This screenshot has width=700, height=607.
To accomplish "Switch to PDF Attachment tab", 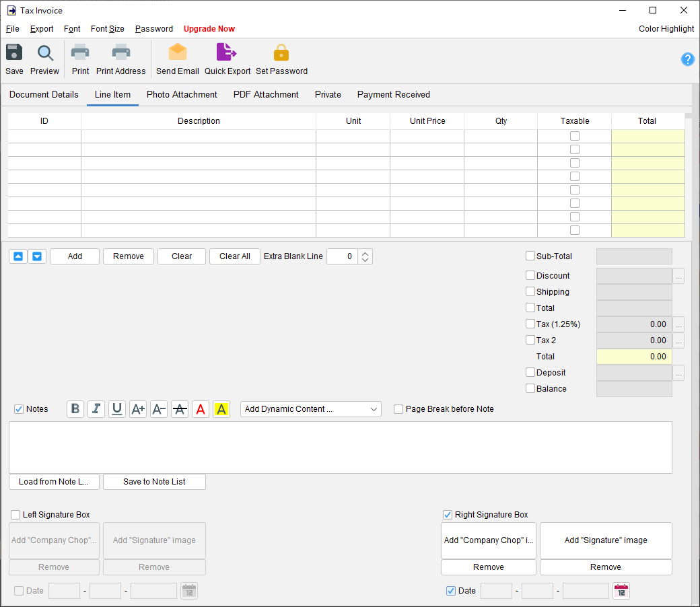I will [266, 95].
